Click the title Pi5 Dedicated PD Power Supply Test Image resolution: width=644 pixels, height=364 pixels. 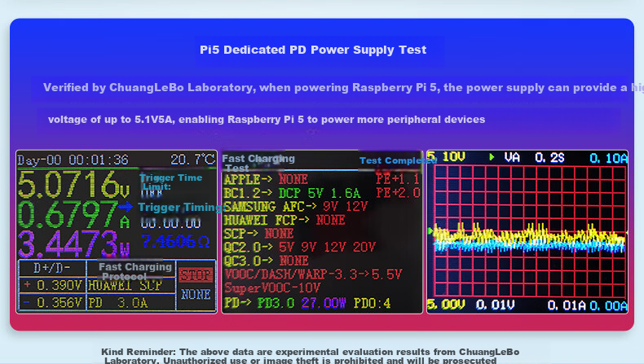[313, 50]
